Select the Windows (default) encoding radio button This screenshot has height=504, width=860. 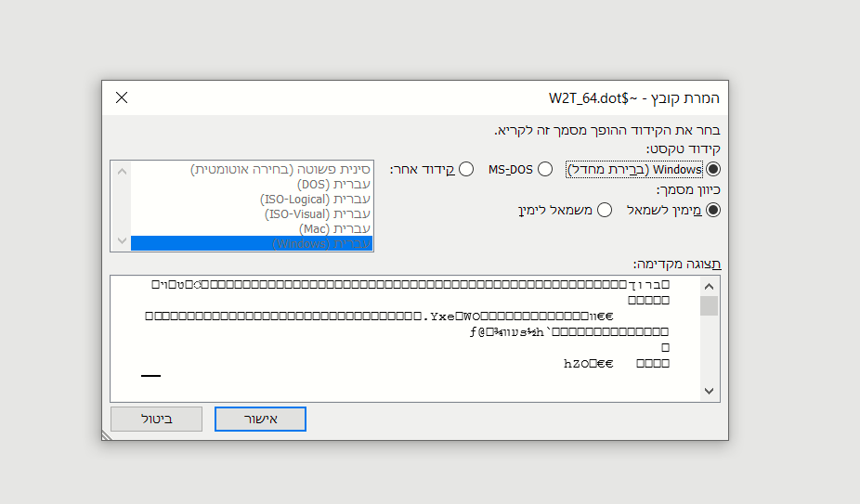point(713,170)
